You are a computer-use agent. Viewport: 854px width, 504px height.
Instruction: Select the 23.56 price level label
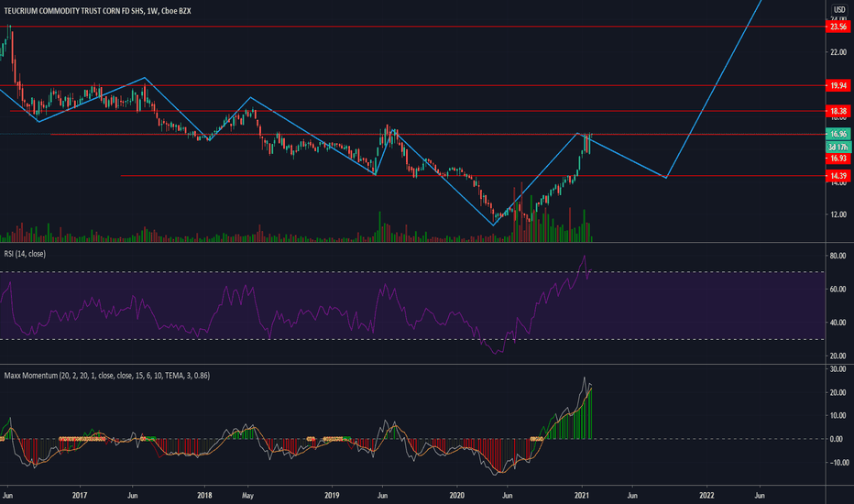(838, 27)
